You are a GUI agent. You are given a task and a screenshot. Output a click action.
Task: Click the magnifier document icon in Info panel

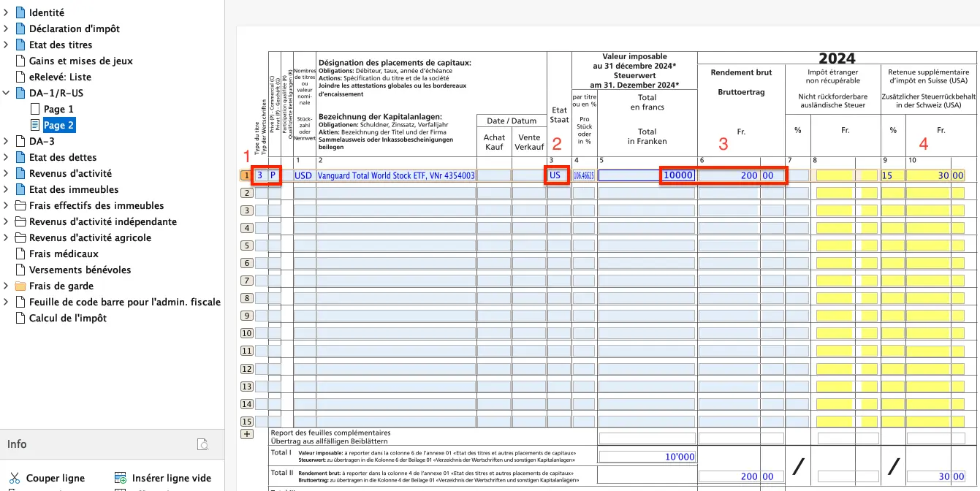coord(203,444)
